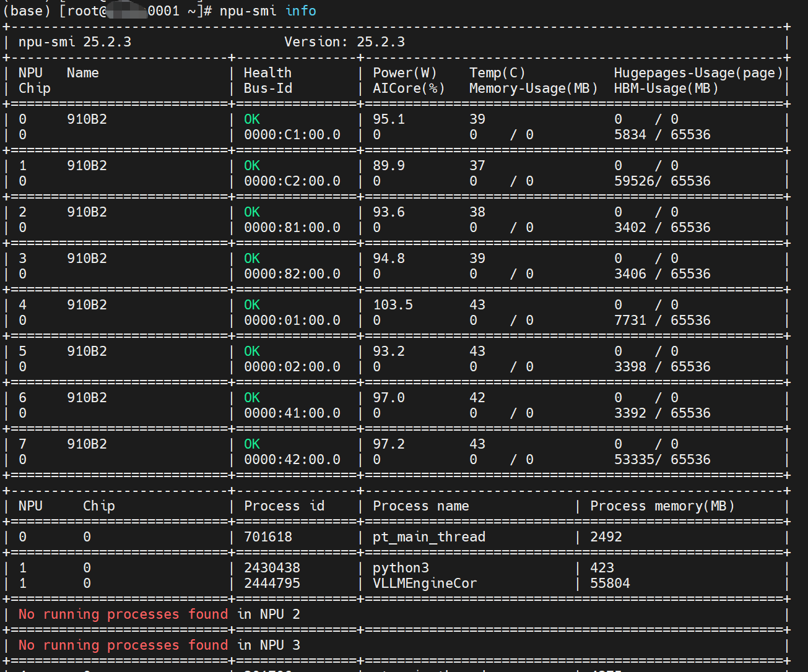This screenshot has width=808, height=672.
Task: Click power value 93.6
Action: [x=389, y=212]
